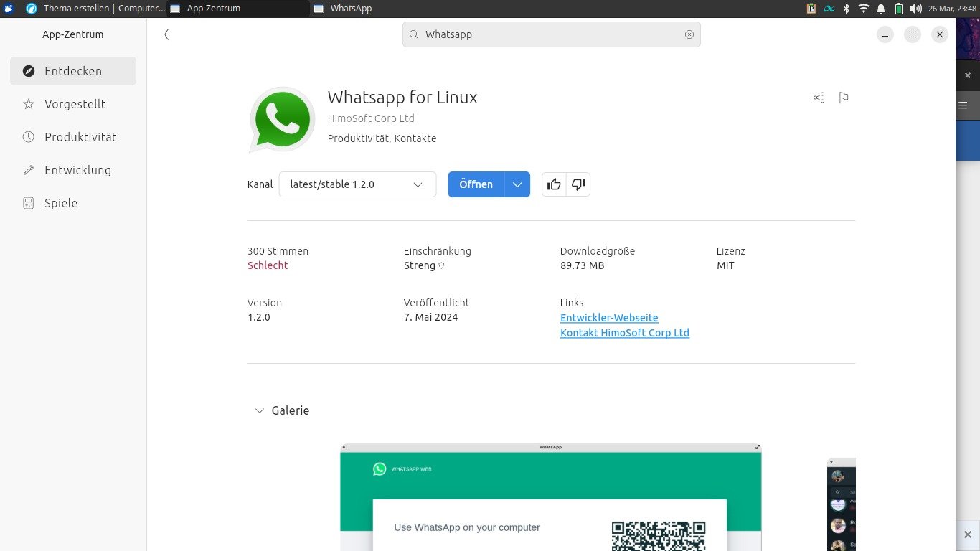Expand the arrow next to Öffnen
The width and height of the screenshot is (980, 551).
pos(517,184)
